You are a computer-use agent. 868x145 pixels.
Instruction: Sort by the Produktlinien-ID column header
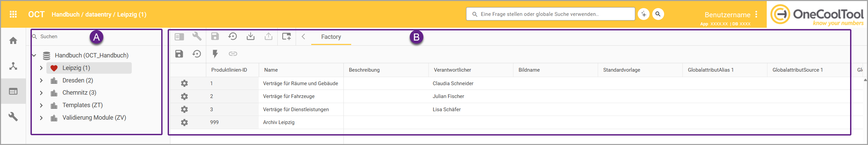click(x=229, y=70)
